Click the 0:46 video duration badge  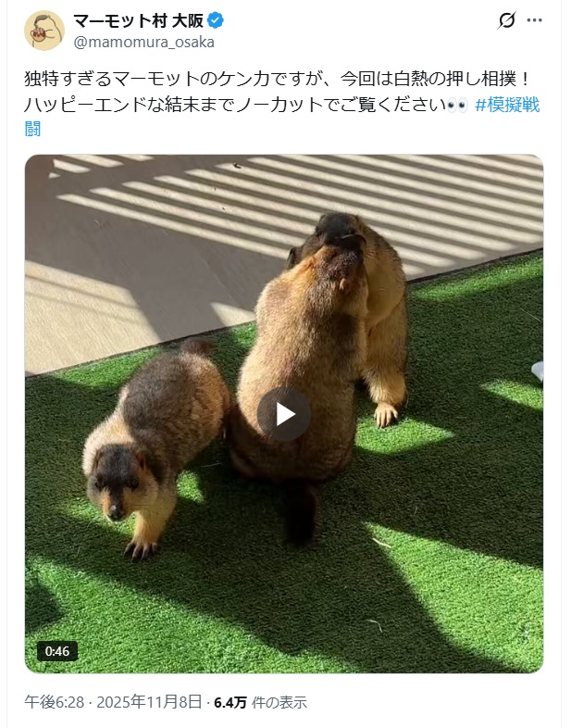click(x=57, y=651)
